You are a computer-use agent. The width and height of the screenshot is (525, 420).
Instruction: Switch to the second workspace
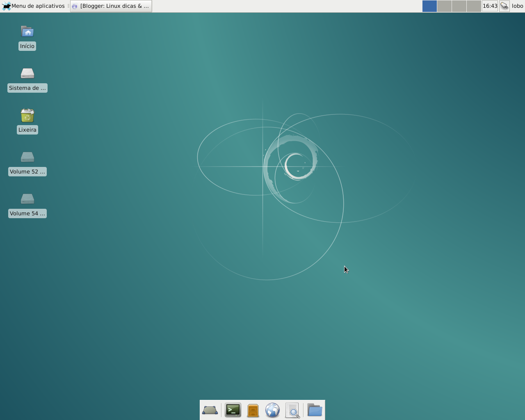pyautogui.click(x=444, y=6)
